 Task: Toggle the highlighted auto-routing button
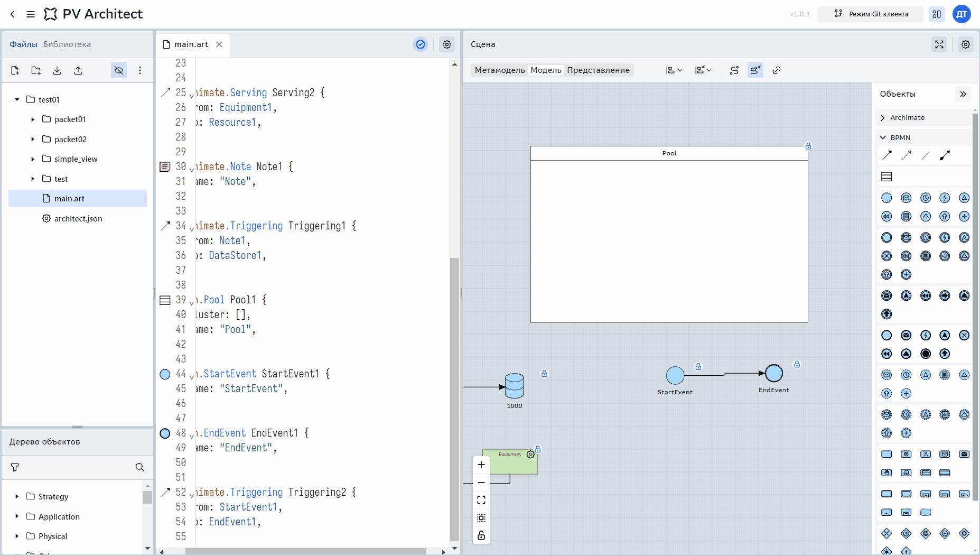[x=755, y=70]
